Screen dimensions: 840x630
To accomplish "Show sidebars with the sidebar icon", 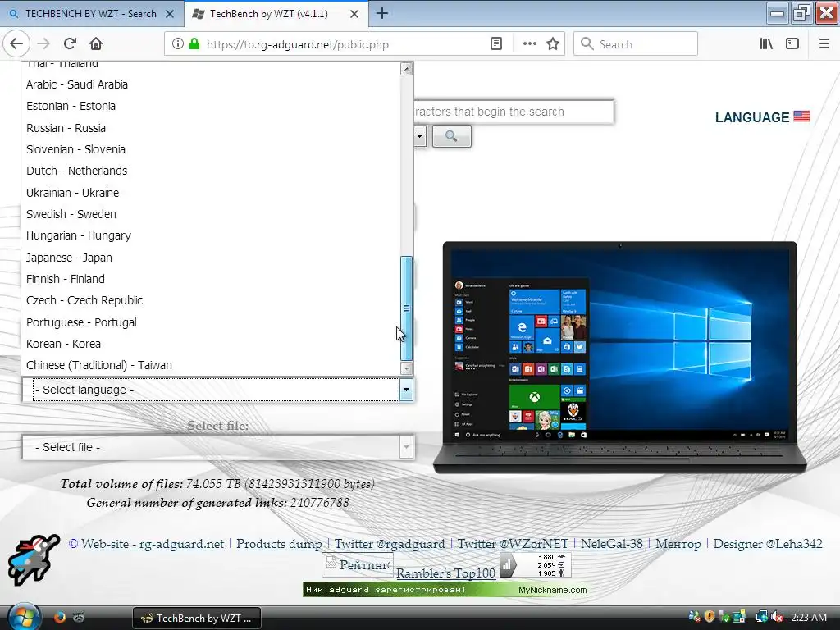I will tap(792, 44).
